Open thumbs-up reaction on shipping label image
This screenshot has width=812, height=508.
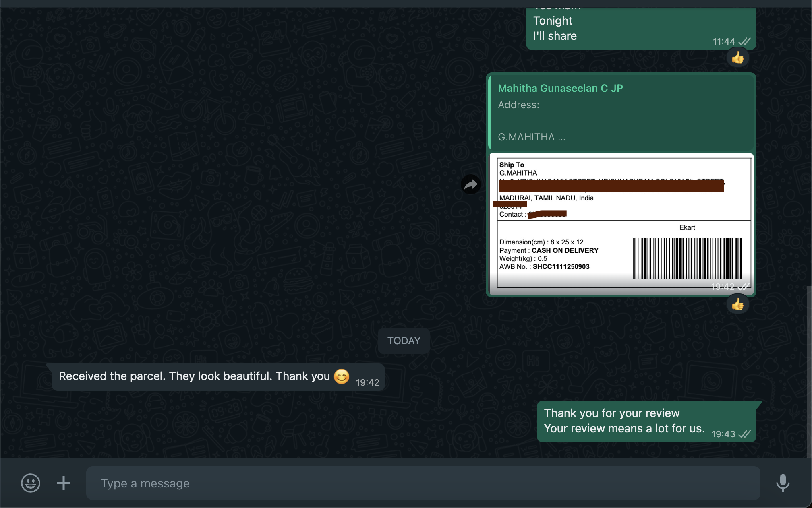pos(737,305)
